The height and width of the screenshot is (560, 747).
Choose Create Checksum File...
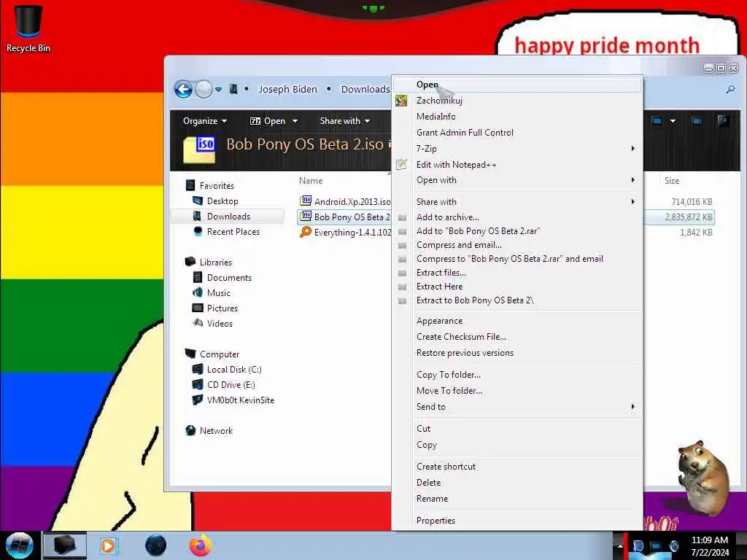(517, 337)
